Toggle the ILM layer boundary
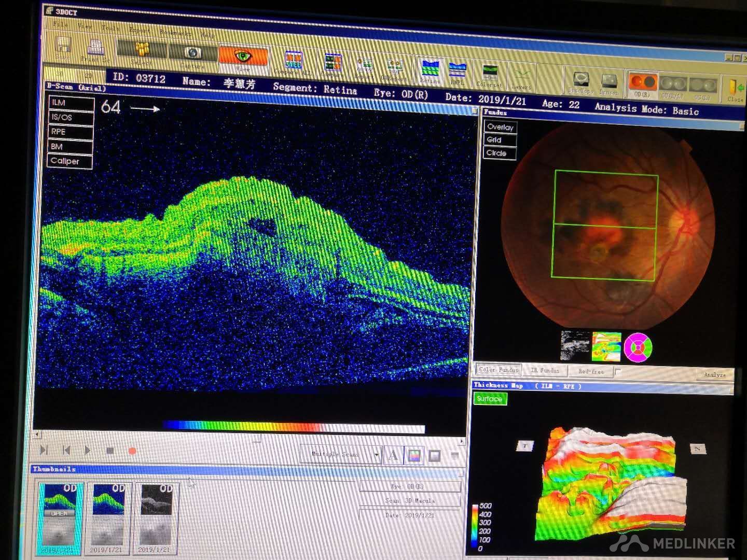Image resolution: width=747 pixels, height=560 pixels. click(x=71, y=103)
